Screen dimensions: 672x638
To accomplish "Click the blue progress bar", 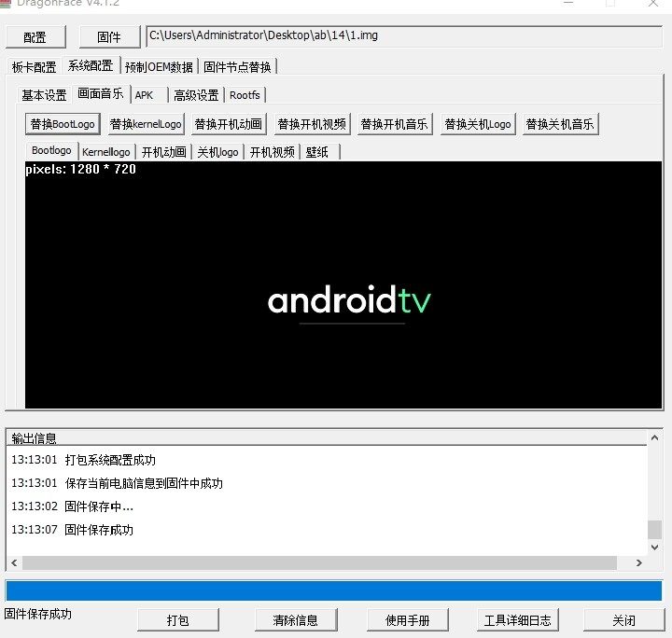I will [x=334, y=591].
